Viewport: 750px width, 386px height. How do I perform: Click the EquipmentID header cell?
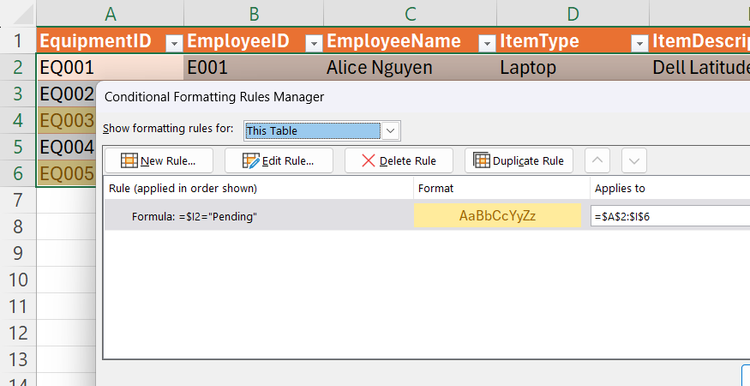coord(110,41)
